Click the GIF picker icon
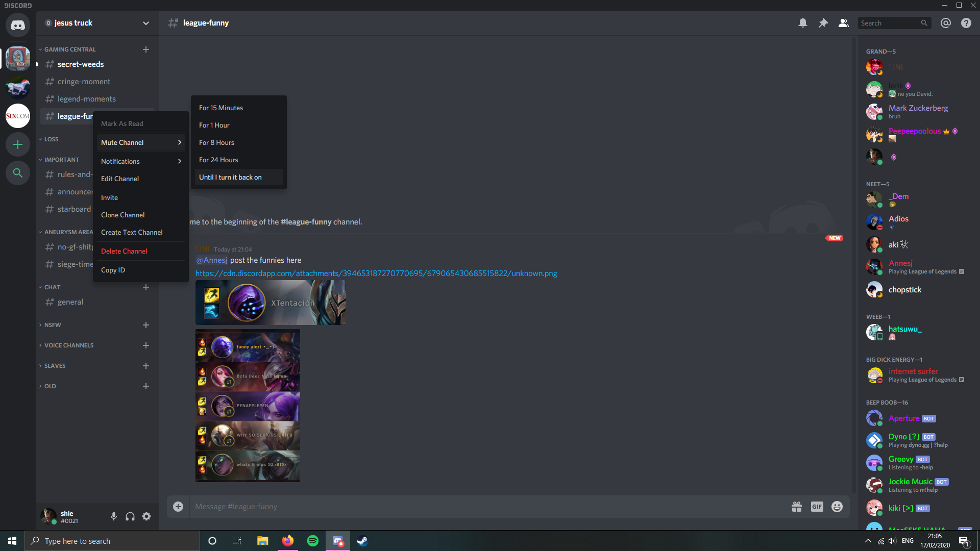980x551 pixels. [x=817, y=507]
